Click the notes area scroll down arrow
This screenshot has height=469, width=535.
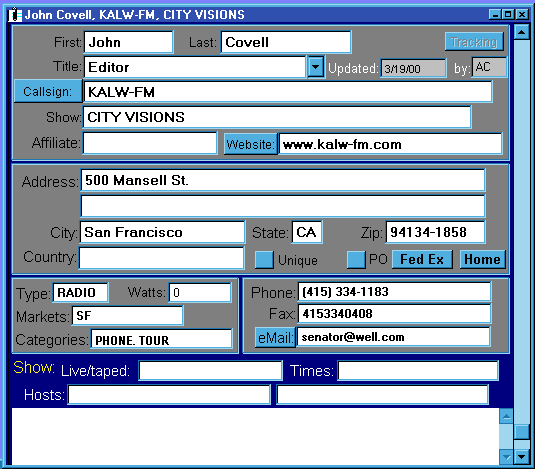pyautogui.click(x=506, y=457)
